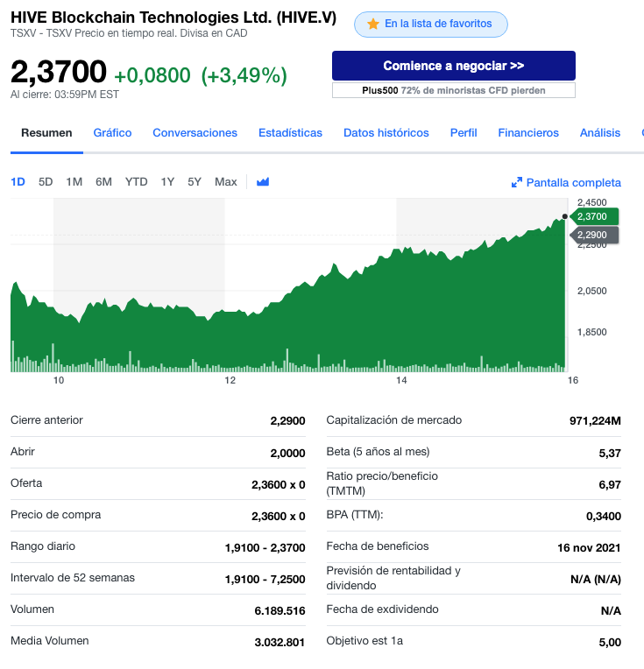Switch to the Perfil tab

[464, 133]
